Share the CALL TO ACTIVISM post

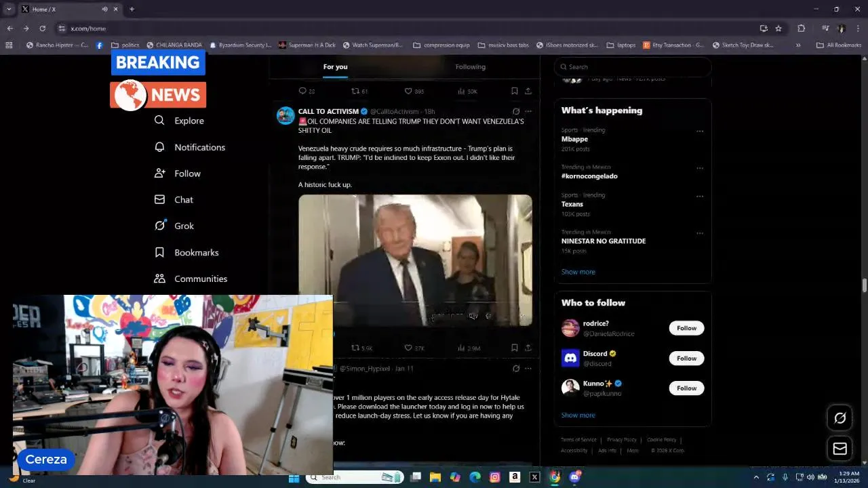click(528, 348)
